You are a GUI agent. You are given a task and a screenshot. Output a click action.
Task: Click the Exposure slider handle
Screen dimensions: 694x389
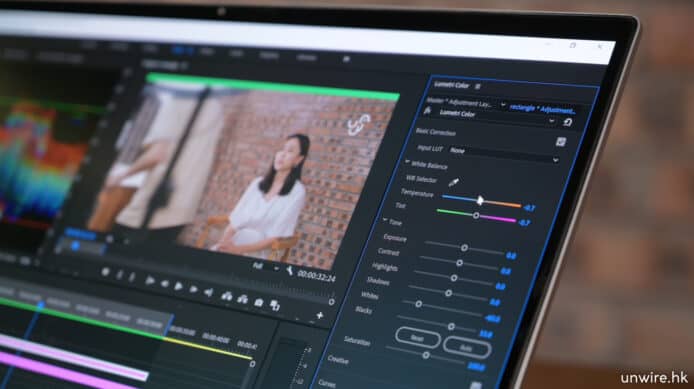coord(464,248)
